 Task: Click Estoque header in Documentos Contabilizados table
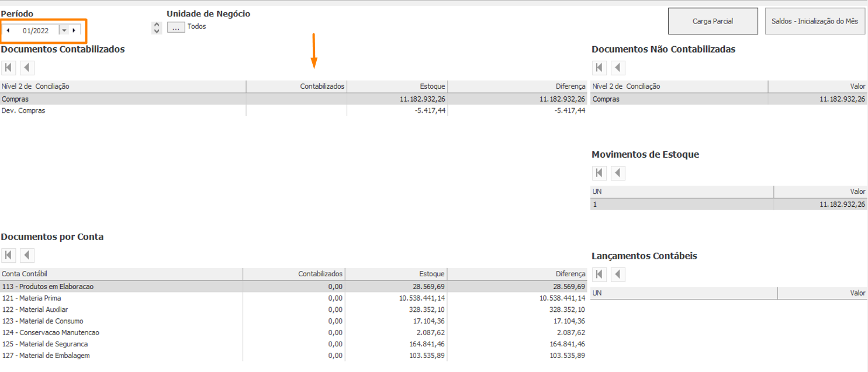pyautogui.click(x=397, y=86)
